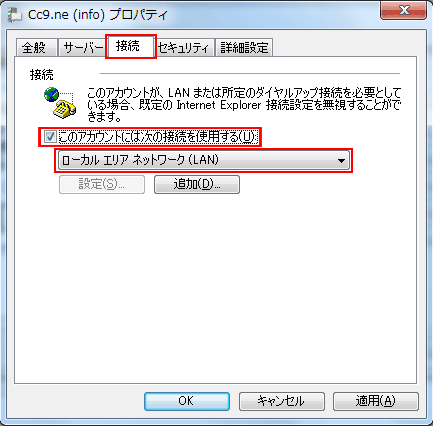Go to the セキュリティ tab
The image size is (433, 426).
coord(184,48)
